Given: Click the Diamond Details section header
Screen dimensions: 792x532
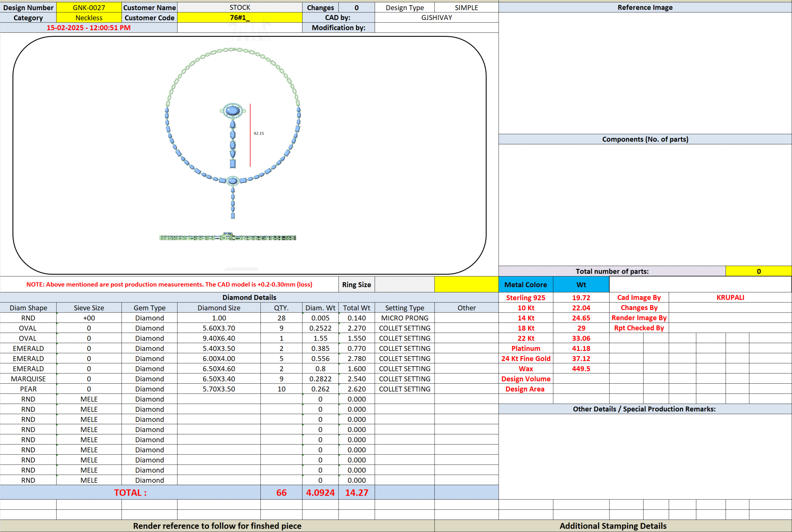Looking at the screenshot, I should coord(249,298).
